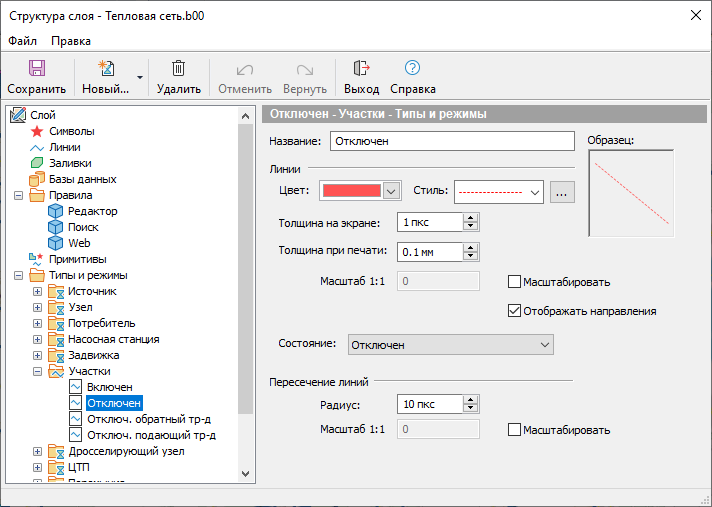Select the Редактор cube icon under Правила

56,211
